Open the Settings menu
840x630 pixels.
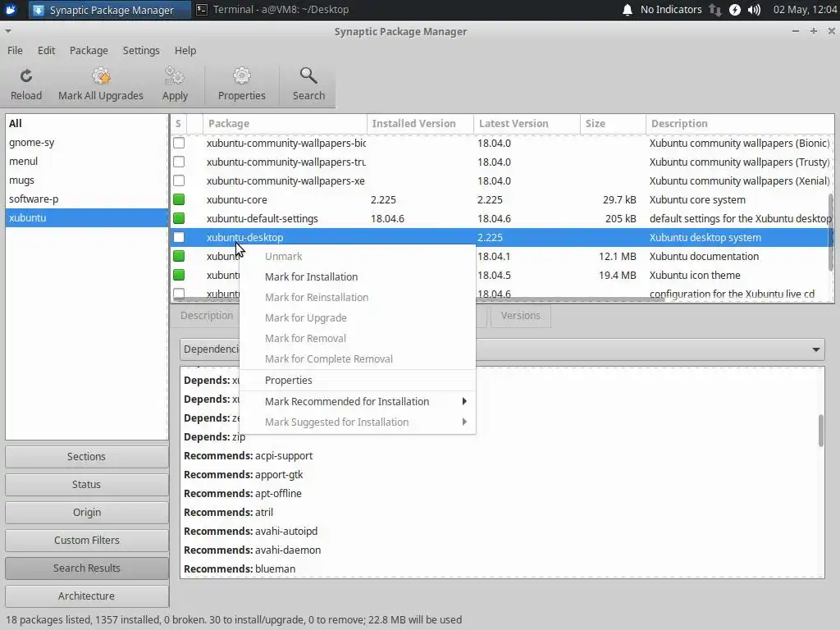click(x=141, y=50)
